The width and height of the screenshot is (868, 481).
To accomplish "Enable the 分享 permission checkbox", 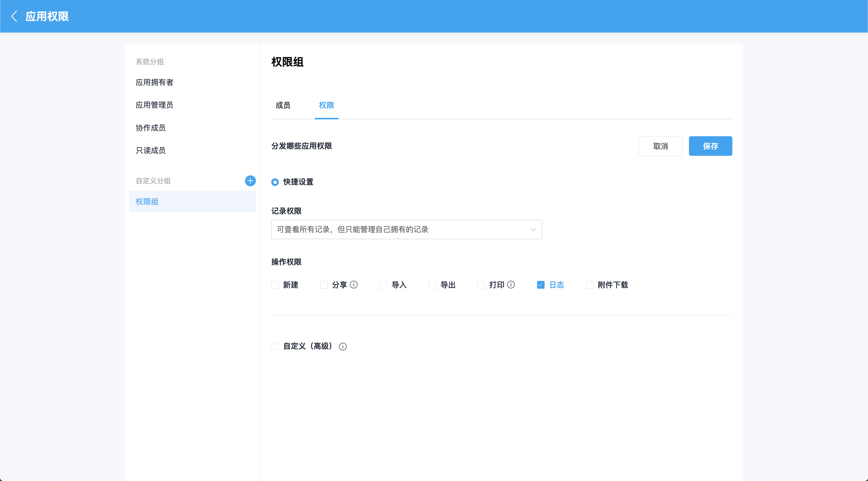I will click(x=324, y=285).
